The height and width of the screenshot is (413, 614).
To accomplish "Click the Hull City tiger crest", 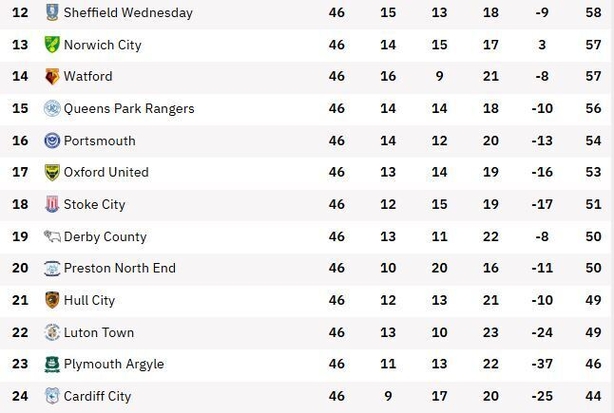I will point(52,300).
